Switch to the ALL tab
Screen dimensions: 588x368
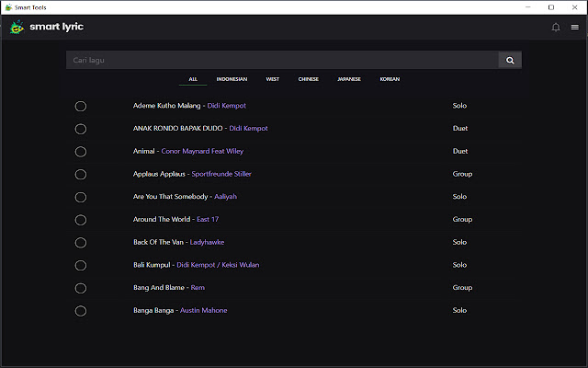coord(193,79)
